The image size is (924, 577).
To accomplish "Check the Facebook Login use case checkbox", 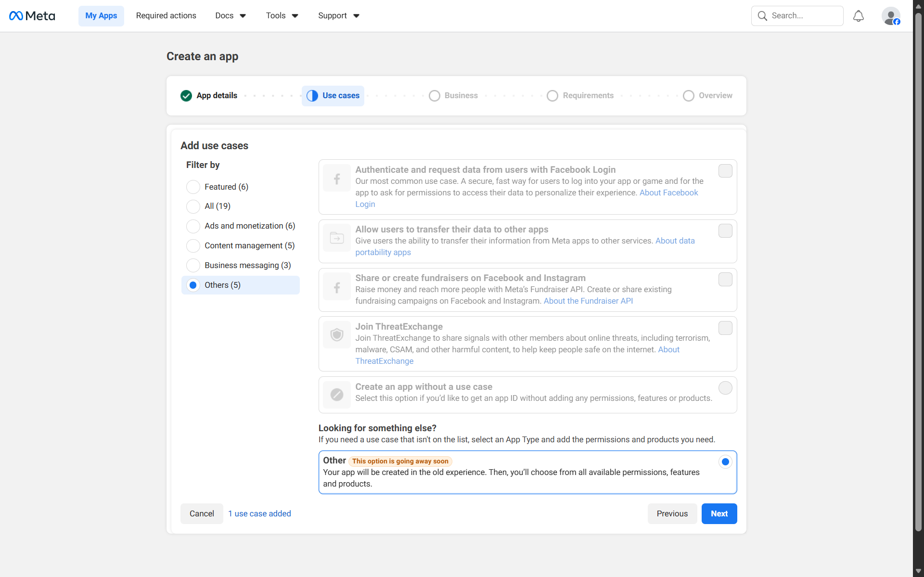I will (725, 171).
